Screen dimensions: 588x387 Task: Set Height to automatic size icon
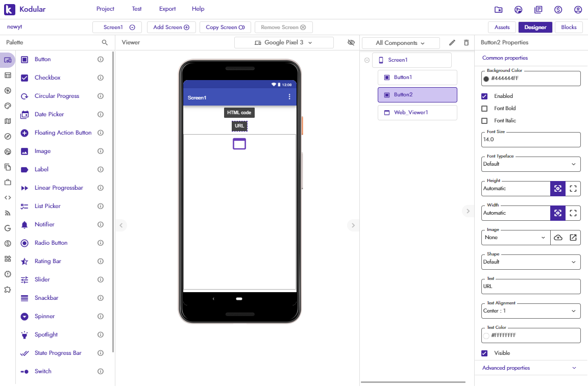557,189
